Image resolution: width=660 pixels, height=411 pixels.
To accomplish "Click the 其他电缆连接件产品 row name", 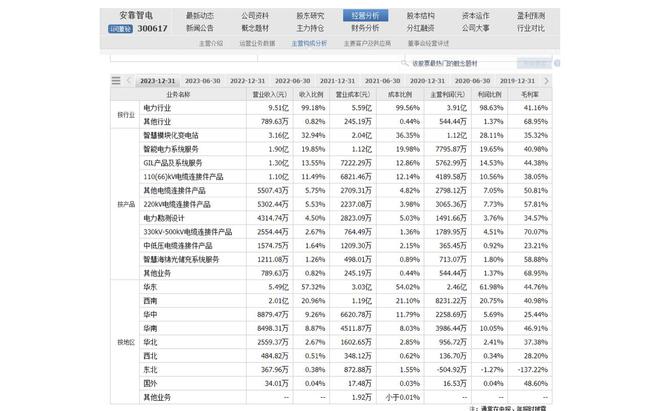I will pos(174,191).
